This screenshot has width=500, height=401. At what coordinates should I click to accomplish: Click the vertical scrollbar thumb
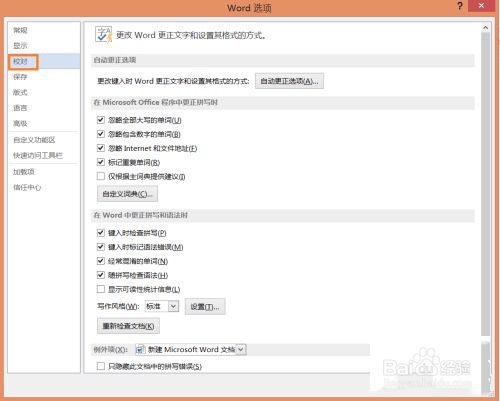485,184
